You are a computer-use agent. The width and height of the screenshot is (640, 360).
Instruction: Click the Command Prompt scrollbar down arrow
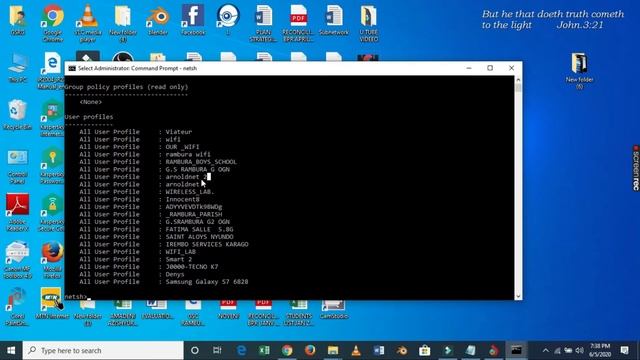point(518,296)
